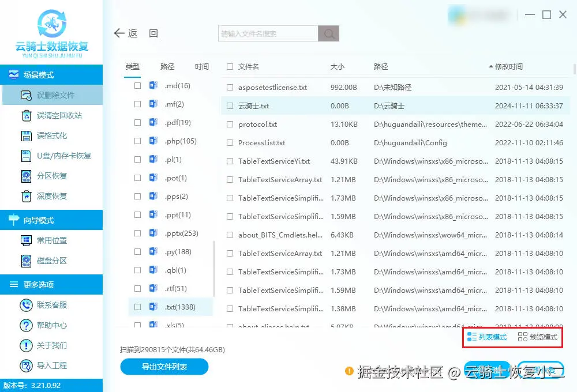
Task: Click the file type list scrollbar
Action: (214, 269)
